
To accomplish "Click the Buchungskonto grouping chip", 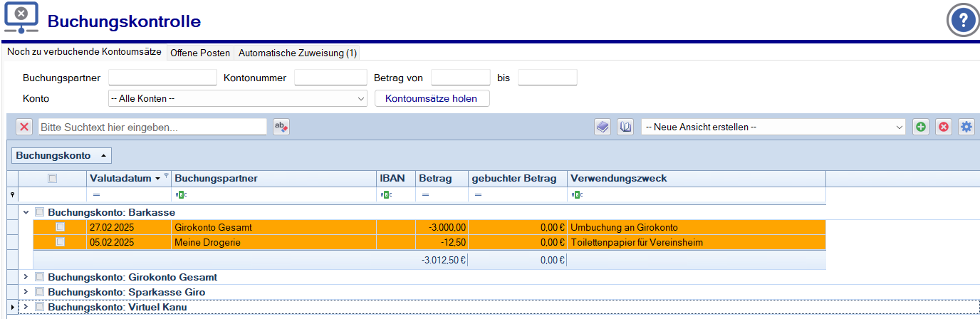I will [62, 155].
